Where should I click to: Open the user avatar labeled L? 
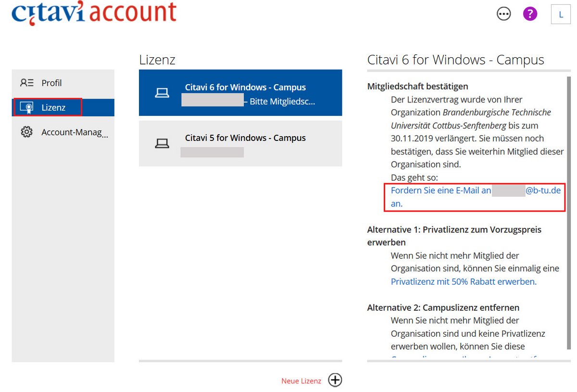coord(561,14)
